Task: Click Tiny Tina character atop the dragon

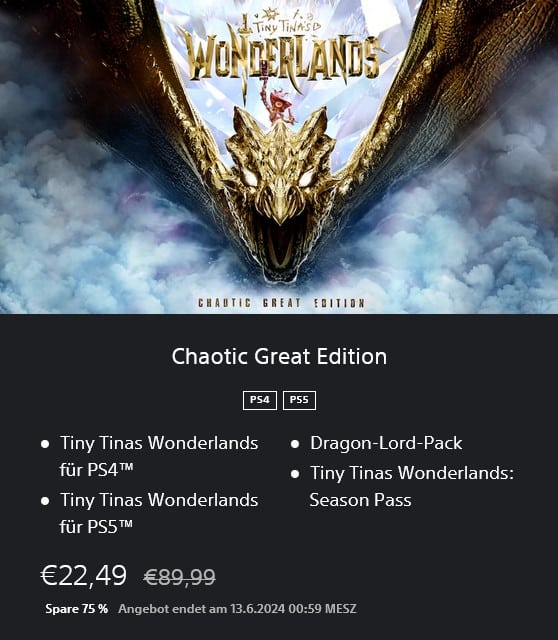Action: 280,106
